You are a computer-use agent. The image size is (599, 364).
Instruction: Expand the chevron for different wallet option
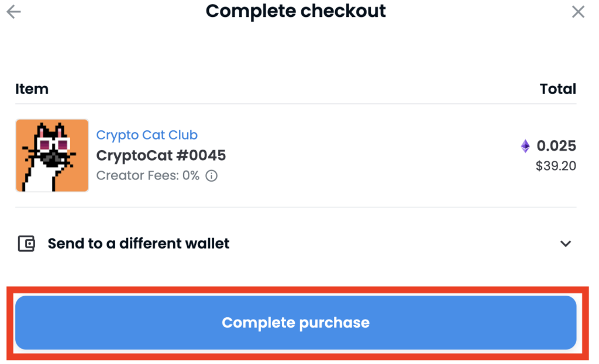pyautogui.click(x=566, y=244)
